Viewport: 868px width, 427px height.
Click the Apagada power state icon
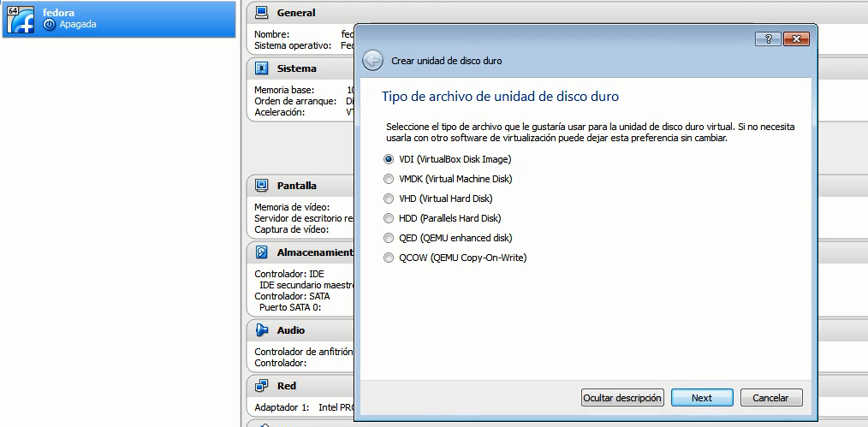click(x=50, y=24)
